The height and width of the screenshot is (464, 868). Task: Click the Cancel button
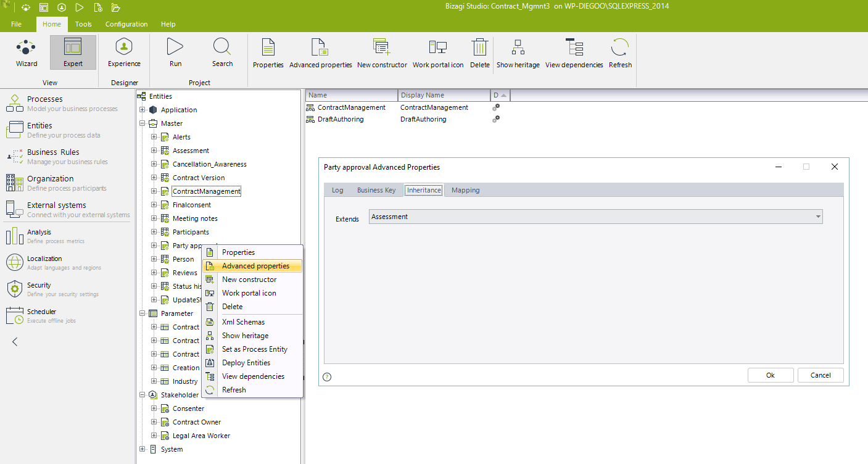(x=820, y=375)
